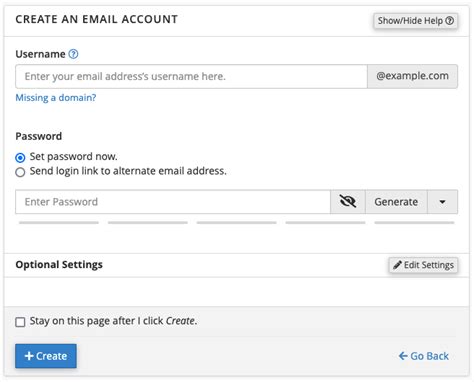Screen dimensions: 474x382
Task: Click the Show/Hide Help button
Action: 415,21
